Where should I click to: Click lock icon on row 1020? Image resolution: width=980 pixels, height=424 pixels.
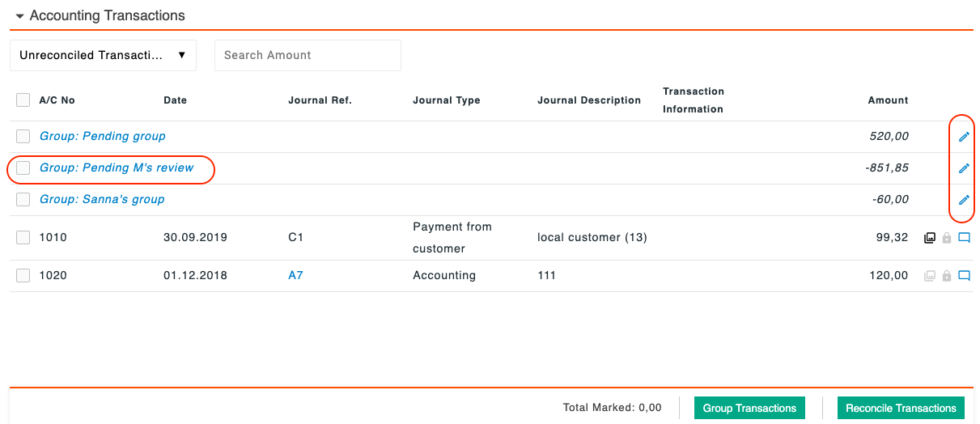(947, 275)
